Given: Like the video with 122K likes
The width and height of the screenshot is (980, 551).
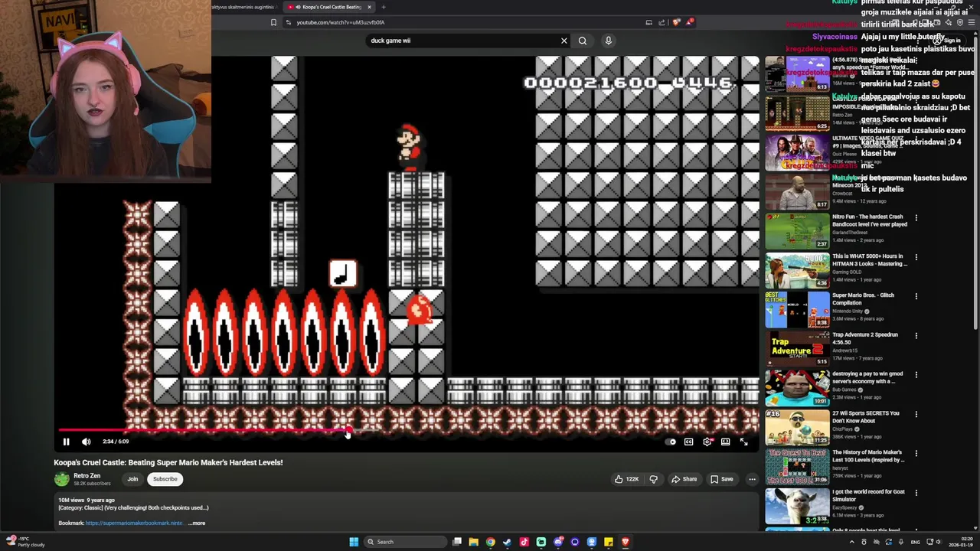Looking at the screenshot, I should pos(626,479).
